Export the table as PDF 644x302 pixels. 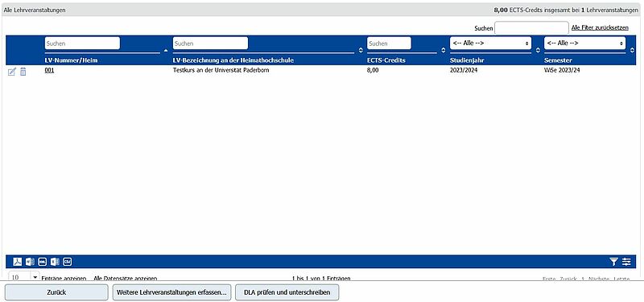coord(17,262)
